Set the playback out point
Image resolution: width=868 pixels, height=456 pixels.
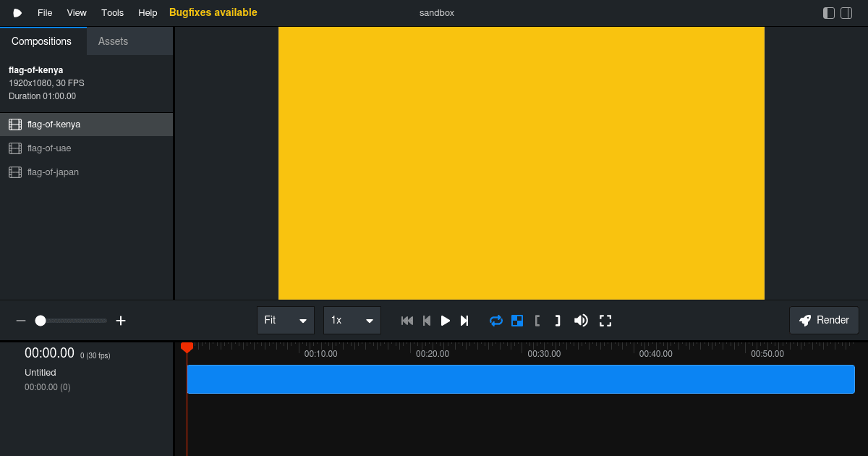coord(557,320)
